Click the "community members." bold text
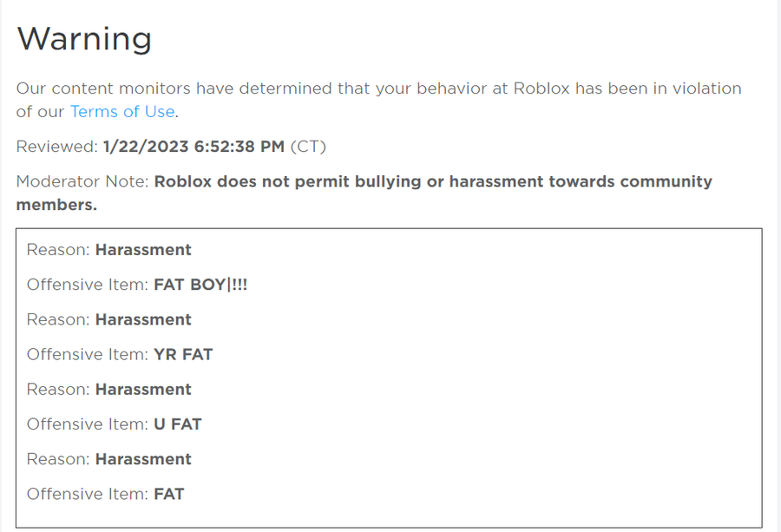 pos(56,205)
